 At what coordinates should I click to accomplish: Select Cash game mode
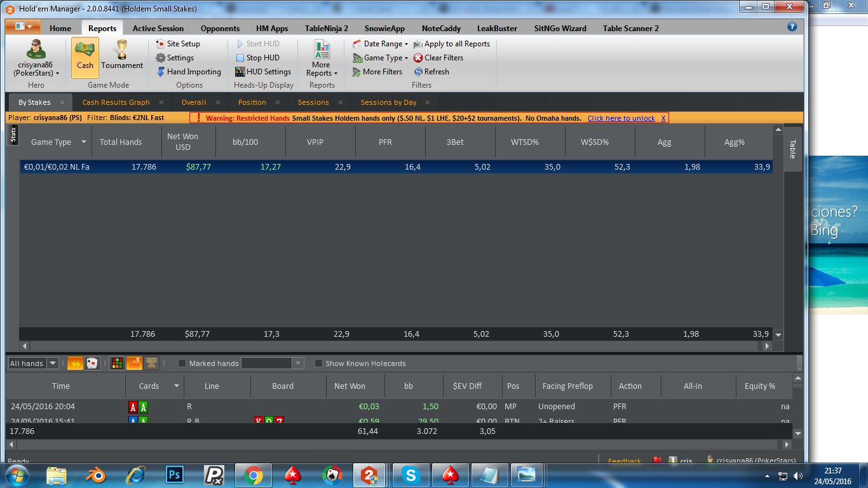click(85, 57)
